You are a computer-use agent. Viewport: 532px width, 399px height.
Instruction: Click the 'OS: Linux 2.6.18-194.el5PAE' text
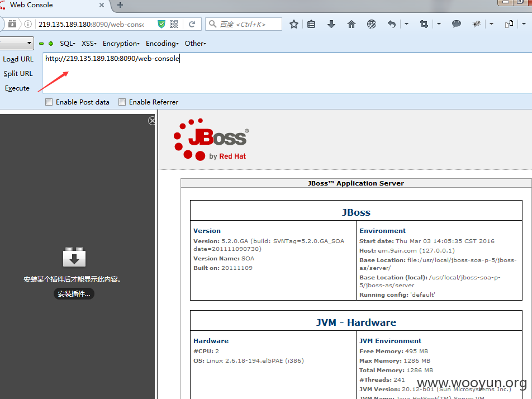click(x=249, y=360)
